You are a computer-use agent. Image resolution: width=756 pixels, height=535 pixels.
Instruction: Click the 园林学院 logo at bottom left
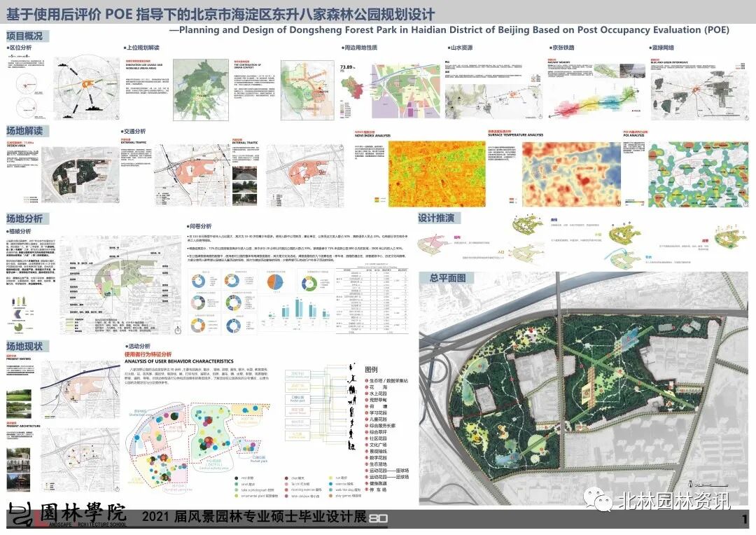tap(67, 515)
